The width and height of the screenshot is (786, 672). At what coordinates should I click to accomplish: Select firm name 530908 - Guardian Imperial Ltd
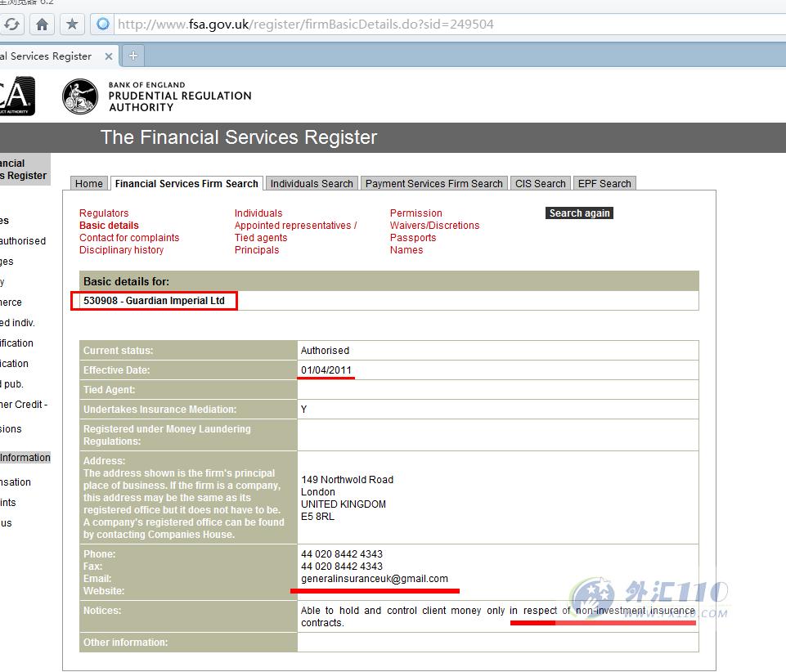[154, 301]
